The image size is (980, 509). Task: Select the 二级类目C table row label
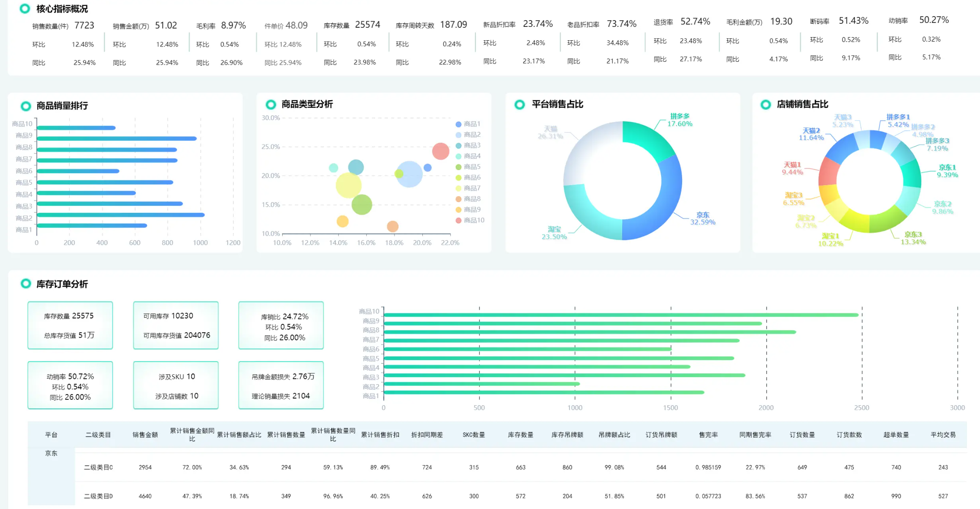click(98, 467)
